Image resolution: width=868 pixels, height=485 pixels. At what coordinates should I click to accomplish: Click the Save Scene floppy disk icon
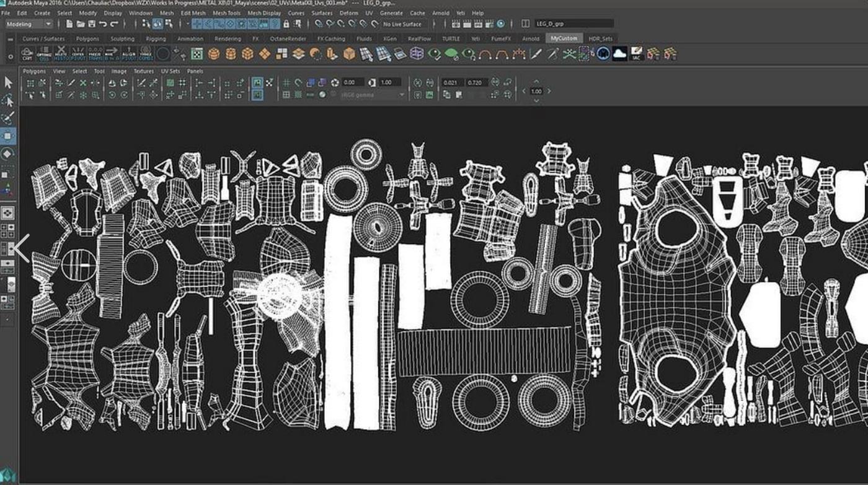click(92, 24)
